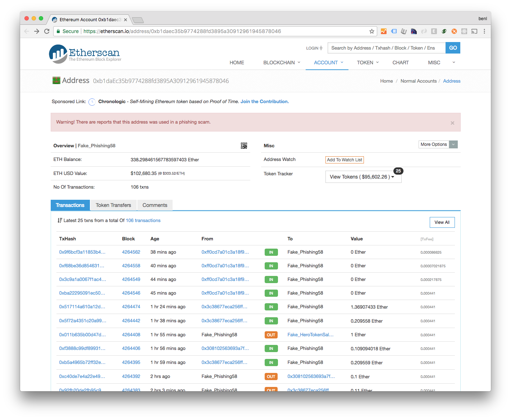Viewport: 511px width, 420px height.
Task: Dismiss the phishing warning banner
Action: (452, 123)
